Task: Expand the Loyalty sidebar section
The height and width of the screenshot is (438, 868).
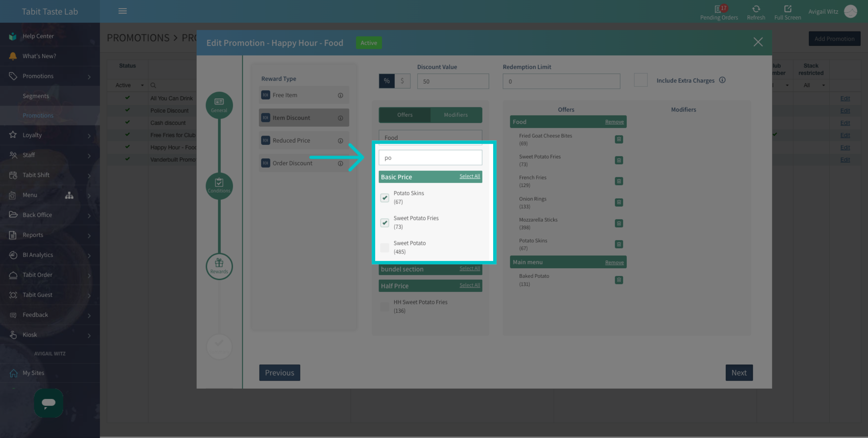Action: pyautogui.click(x=50, y=135)
